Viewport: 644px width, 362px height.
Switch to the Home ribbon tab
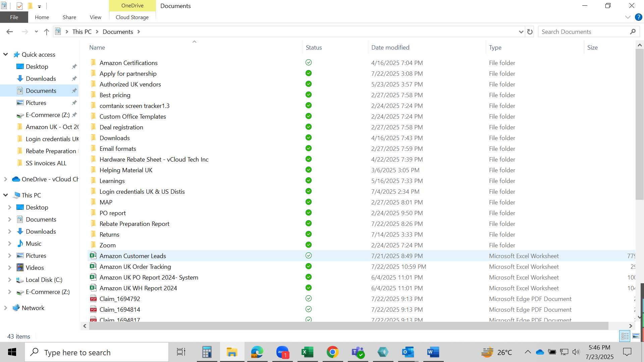pyautogui.click(x=42, y=17)
